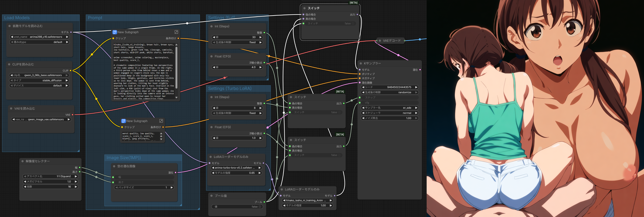
Task: Click the シード value field in Kサンプラー
Action: point(390,87)
